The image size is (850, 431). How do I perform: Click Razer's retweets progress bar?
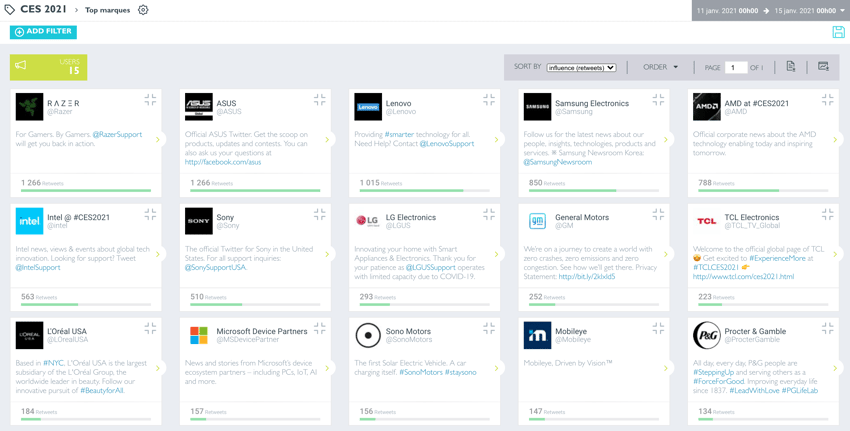(x=86, y=191)
